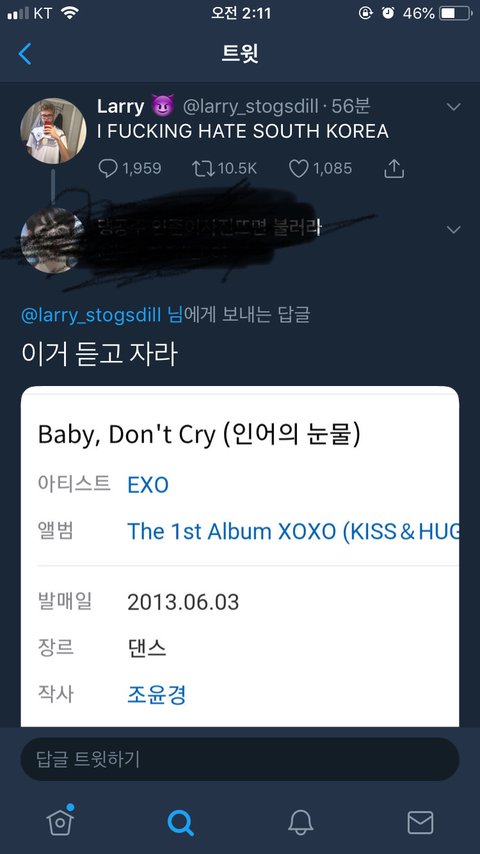Viewport: 480px width, 854px height.
Task: Expand the options chevron on Larry's tweet
Action: point(453,107)
